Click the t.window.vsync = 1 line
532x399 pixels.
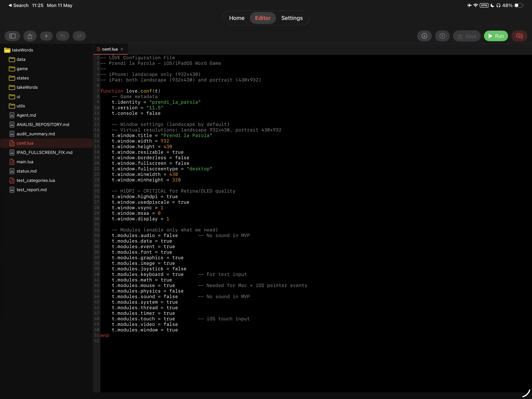pos(137,207)
